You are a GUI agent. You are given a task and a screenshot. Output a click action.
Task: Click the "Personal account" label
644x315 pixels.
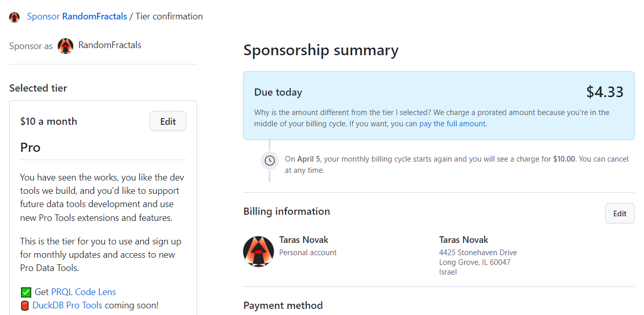[308, 253]
